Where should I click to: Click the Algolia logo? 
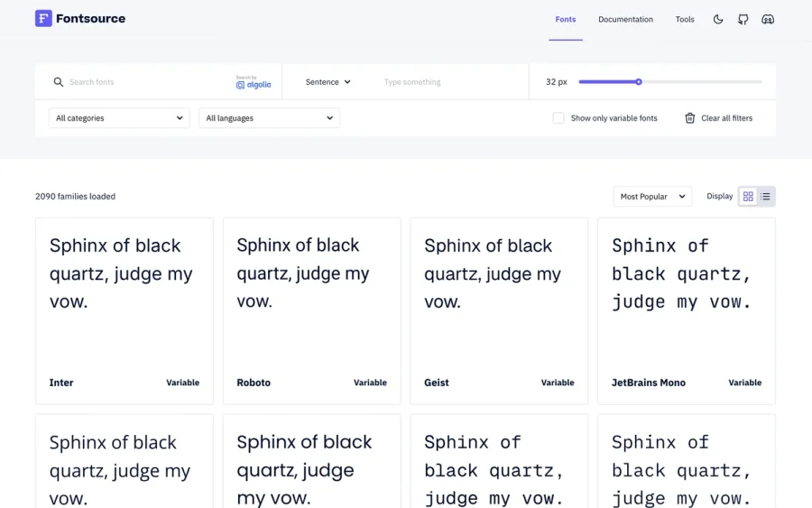[x=254, y=82]
